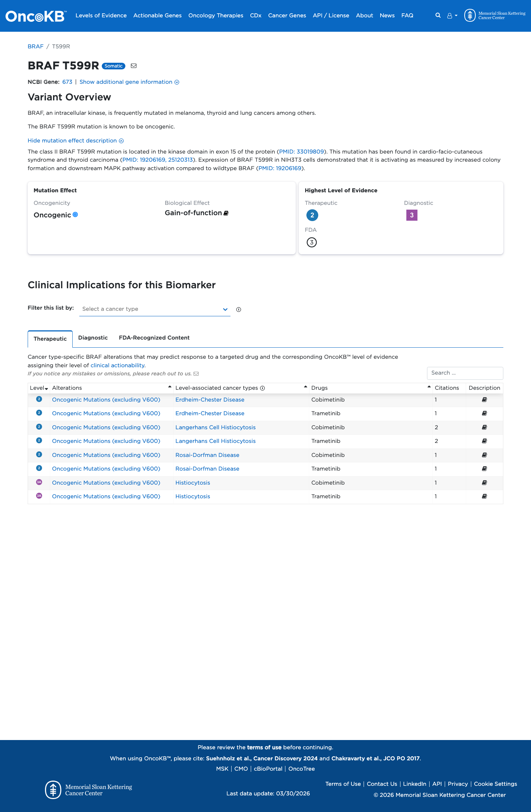Open description book for Langerhans Trametinib row

(x=485, y=441)
